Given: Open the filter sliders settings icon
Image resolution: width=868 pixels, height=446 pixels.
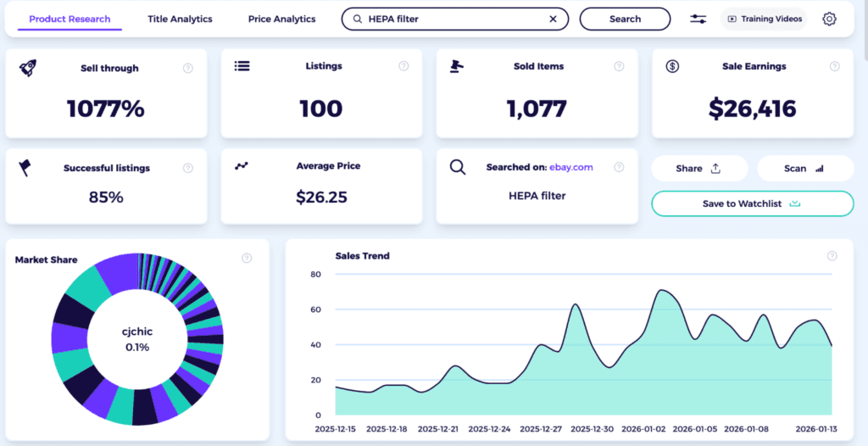Looking at the screenshot, I should tap(698, 19).
